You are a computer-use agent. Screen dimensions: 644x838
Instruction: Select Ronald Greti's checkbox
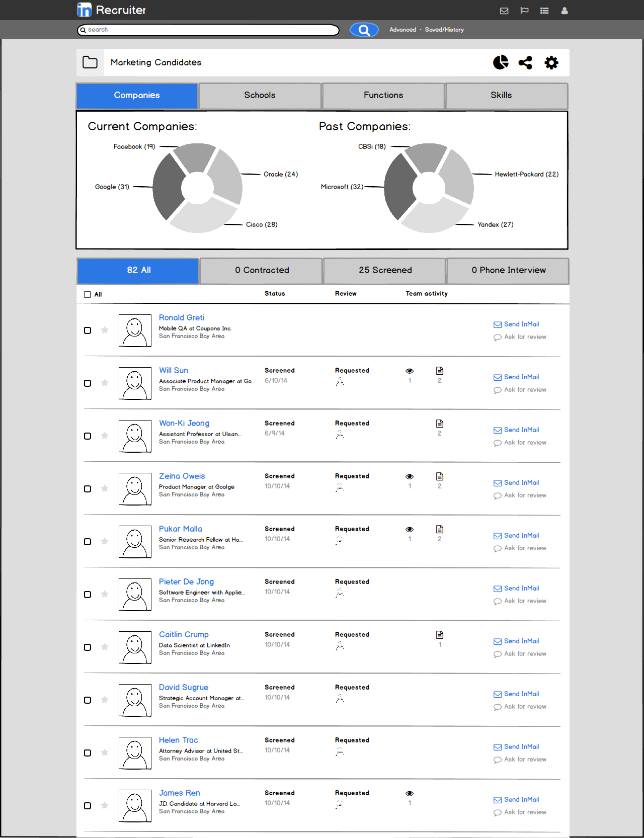(x=88, y=330)
